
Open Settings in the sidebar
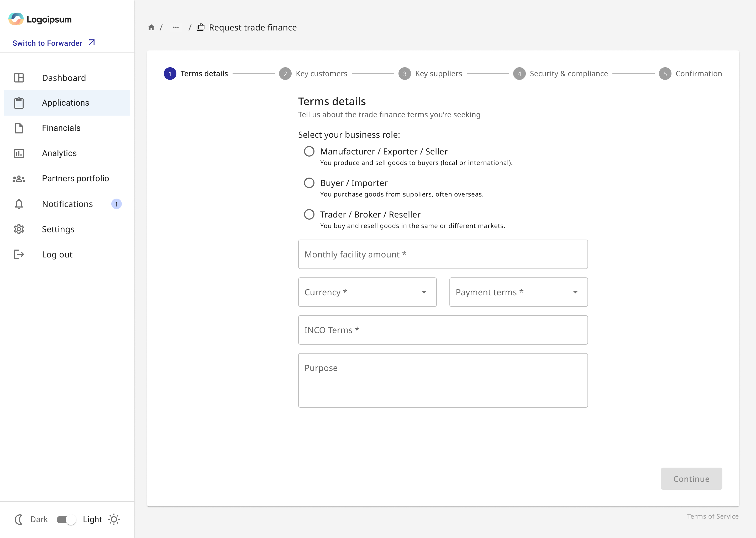pos(67,229)
